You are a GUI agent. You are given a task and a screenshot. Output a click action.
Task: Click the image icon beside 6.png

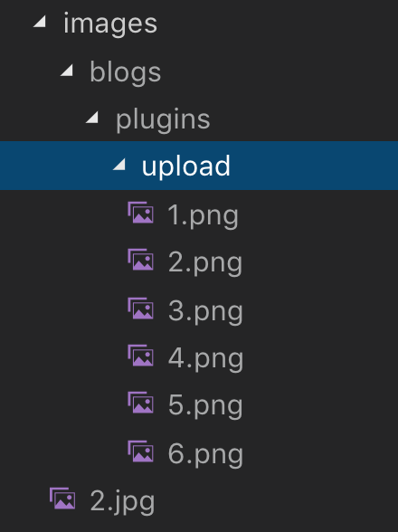(x=140, y=451)
